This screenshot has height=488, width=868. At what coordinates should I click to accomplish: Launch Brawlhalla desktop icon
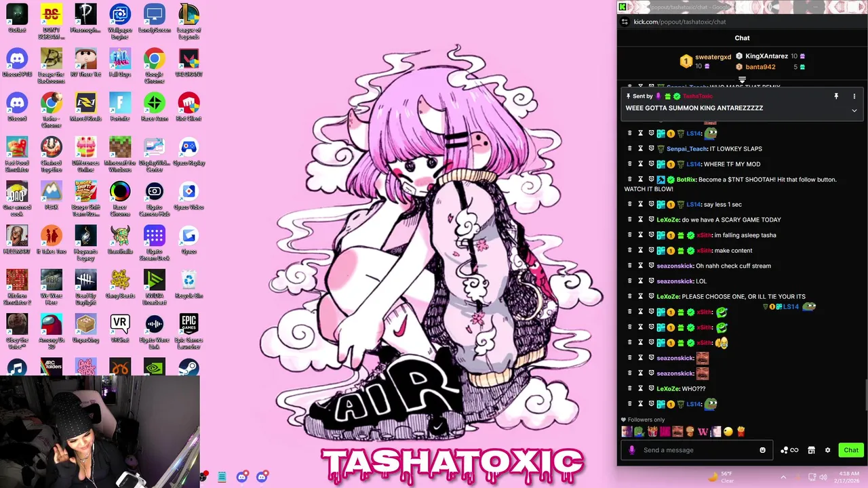point(120,239)
